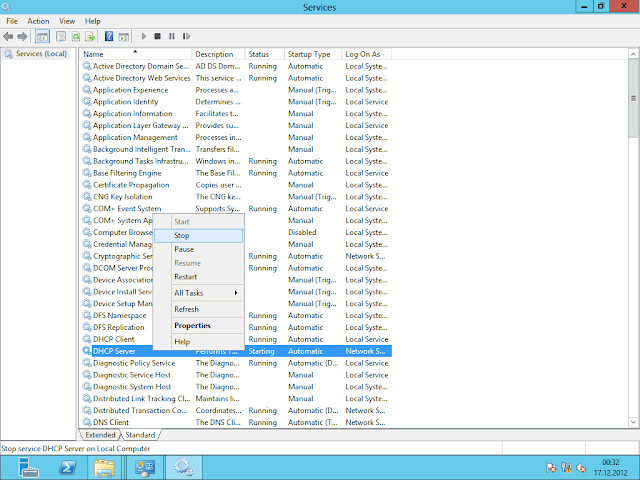
Task: Open the Help toolbar icon
Action: (x=108, y=36)
